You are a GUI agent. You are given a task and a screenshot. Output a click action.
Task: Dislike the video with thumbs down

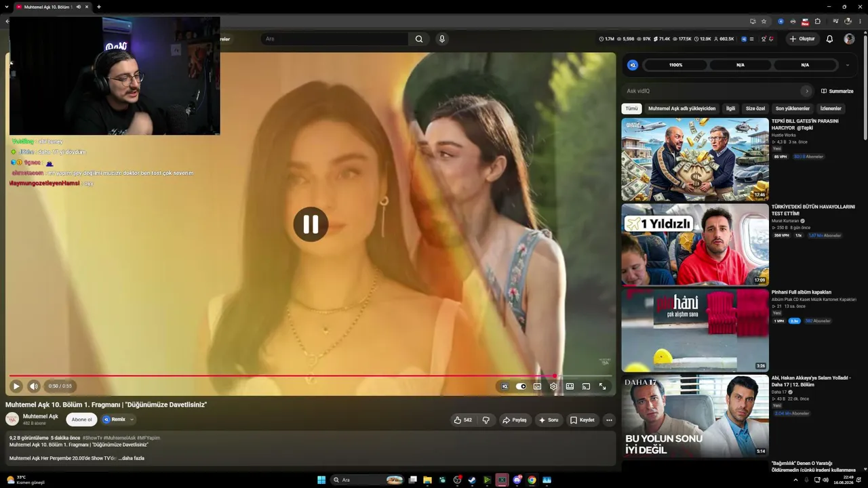486,420
